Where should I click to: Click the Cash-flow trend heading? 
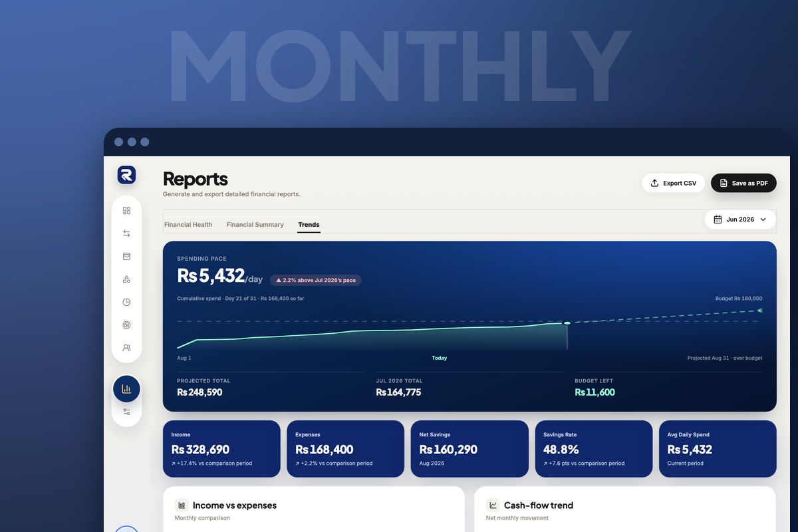point(539,505)
